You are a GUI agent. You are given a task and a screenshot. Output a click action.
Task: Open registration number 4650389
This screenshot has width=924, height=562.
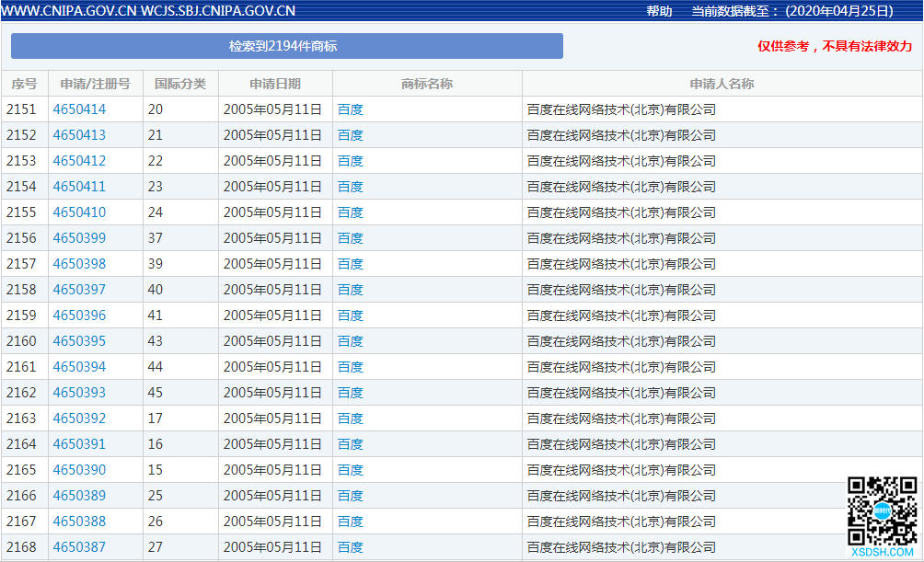[x=79, y=496]
